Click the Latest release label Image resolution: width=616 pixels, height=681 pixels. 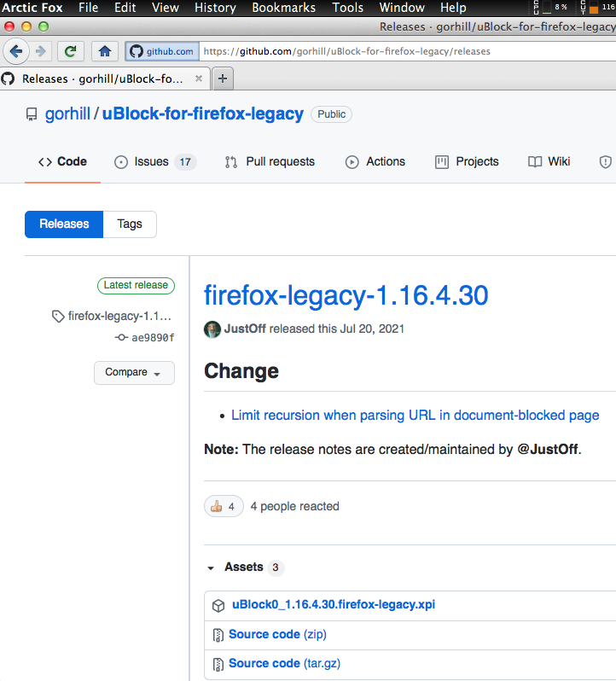point(136,285)
